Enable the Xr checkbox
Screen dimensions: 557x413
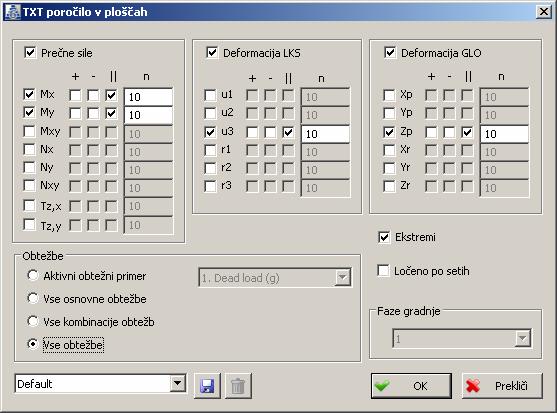point(389,150)
